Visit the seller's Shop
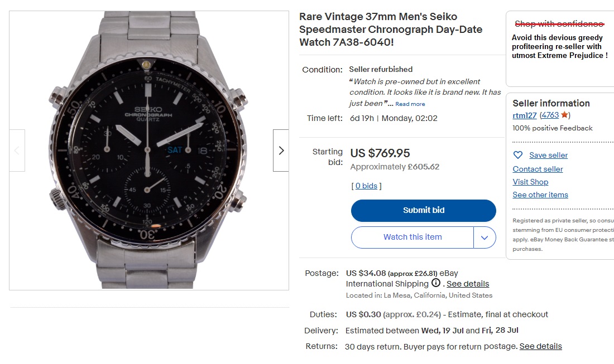The height and width of the screenshot is (364, 614). (530, 182)
